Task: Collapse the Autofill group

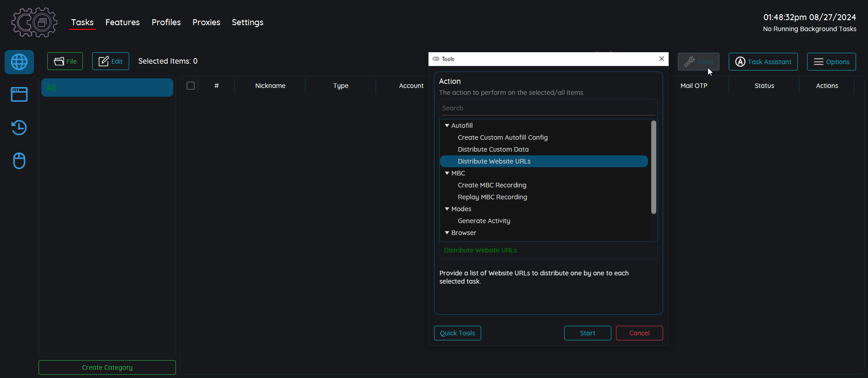Action: tap(447, 126)
